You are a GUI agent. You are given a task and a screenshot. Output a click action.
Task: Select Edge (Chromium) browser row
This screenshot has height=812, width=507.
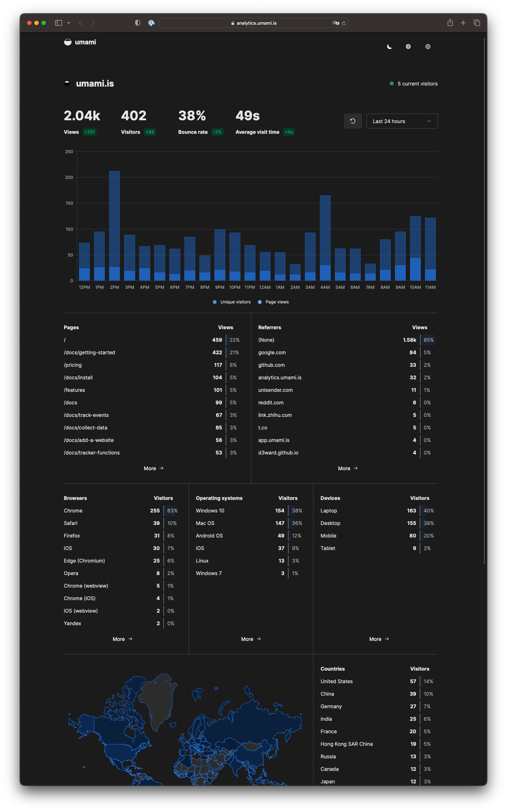[x=122, y=561]
